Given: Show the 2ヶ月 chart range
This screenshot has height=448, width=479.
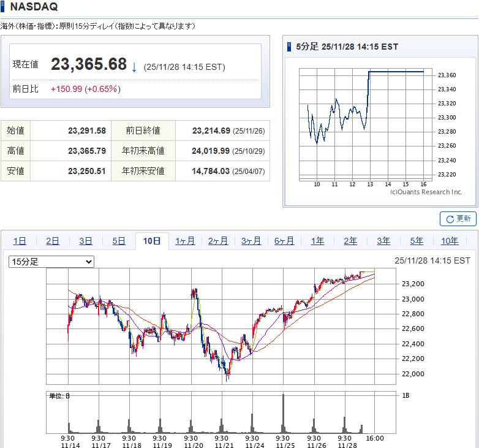Looking at the screenshot, I should click(x=218, y=241).
